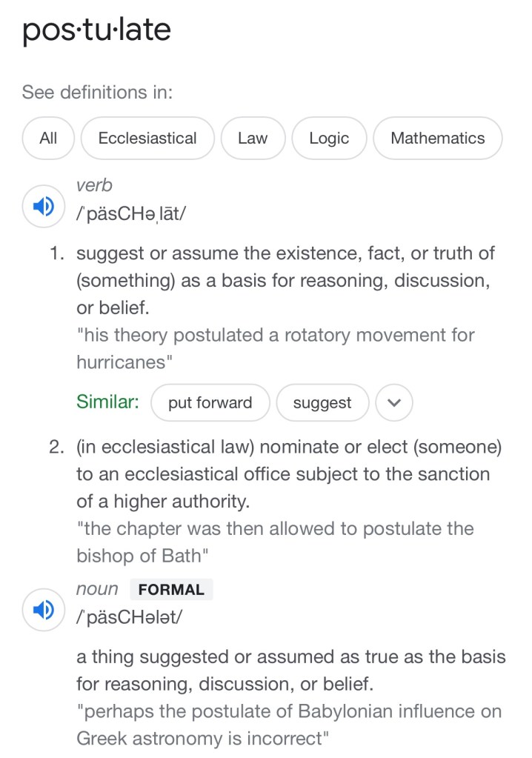Open the Mathematics definitions filter

(437, 139)
